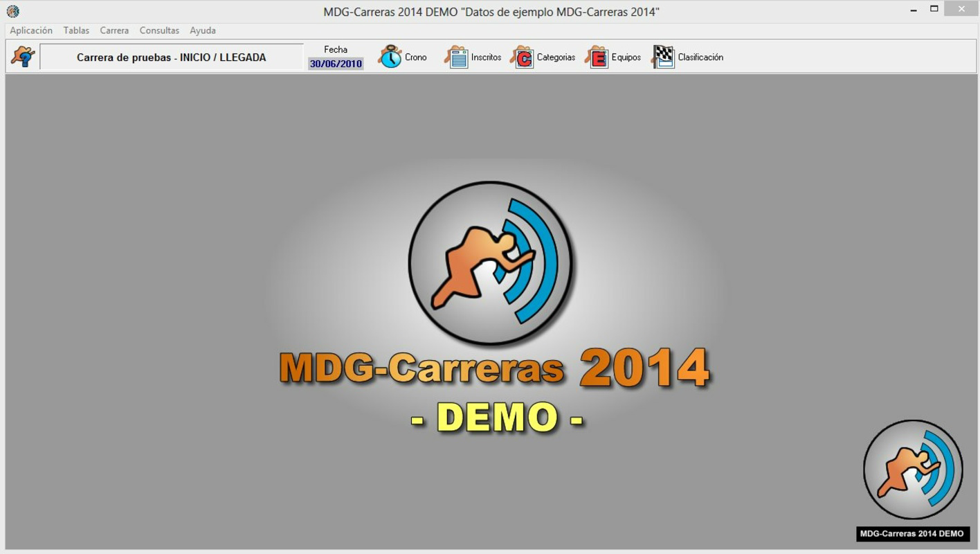Screen dimensions: 980x554
Task: Open the Equipos toolbar label
Action: coord(626,57)
